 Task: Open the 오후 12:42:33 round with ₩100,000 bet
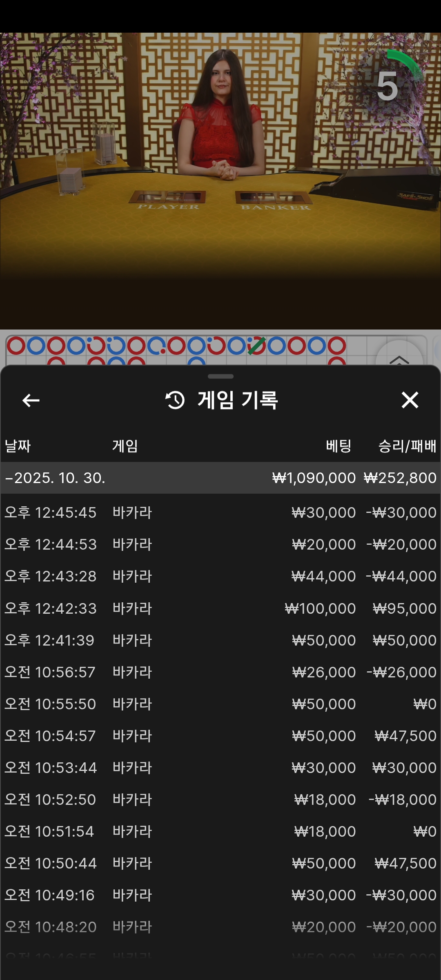click(220, 608)
